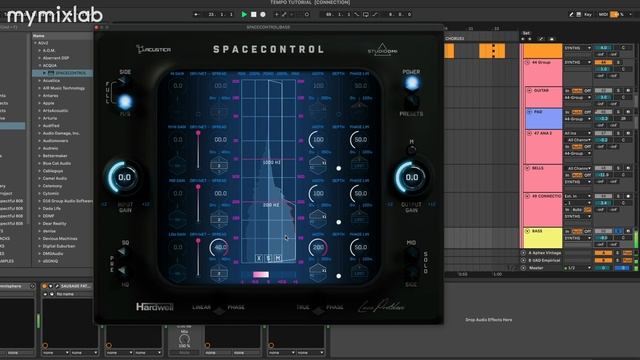Screen dimensions: 640x360
Task: Expand the Apple plugin folder
Action: 40,103
